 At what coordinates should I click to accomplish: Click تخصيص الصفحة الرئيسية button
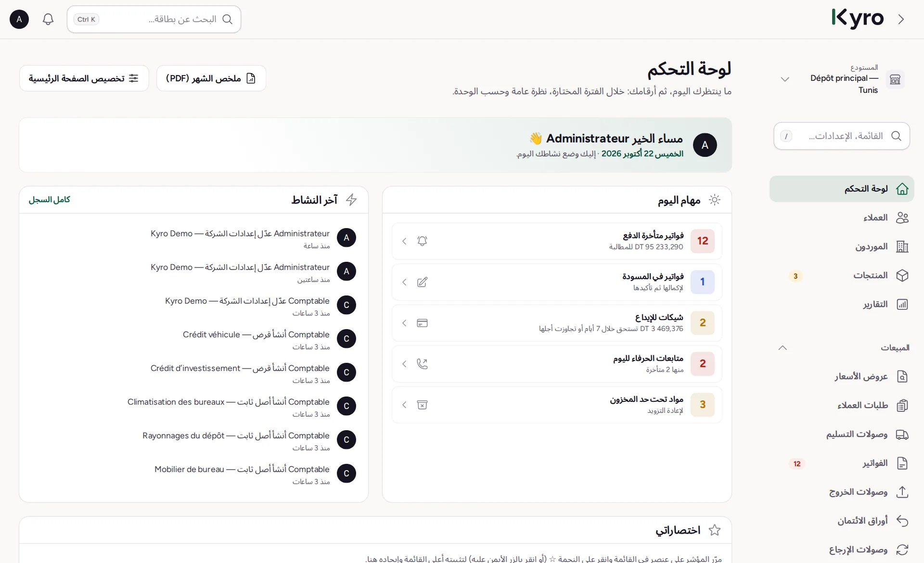point(84,78)
